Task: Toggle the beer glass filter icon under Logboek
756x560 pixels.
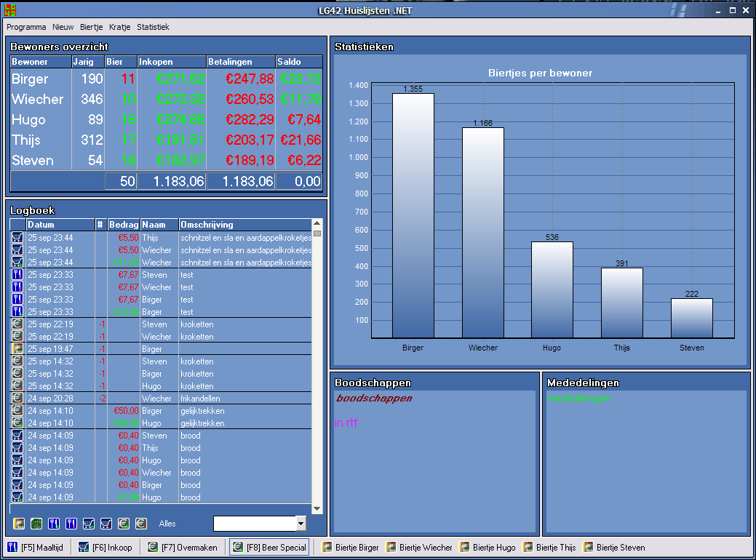Action: (x=19, y=524)
